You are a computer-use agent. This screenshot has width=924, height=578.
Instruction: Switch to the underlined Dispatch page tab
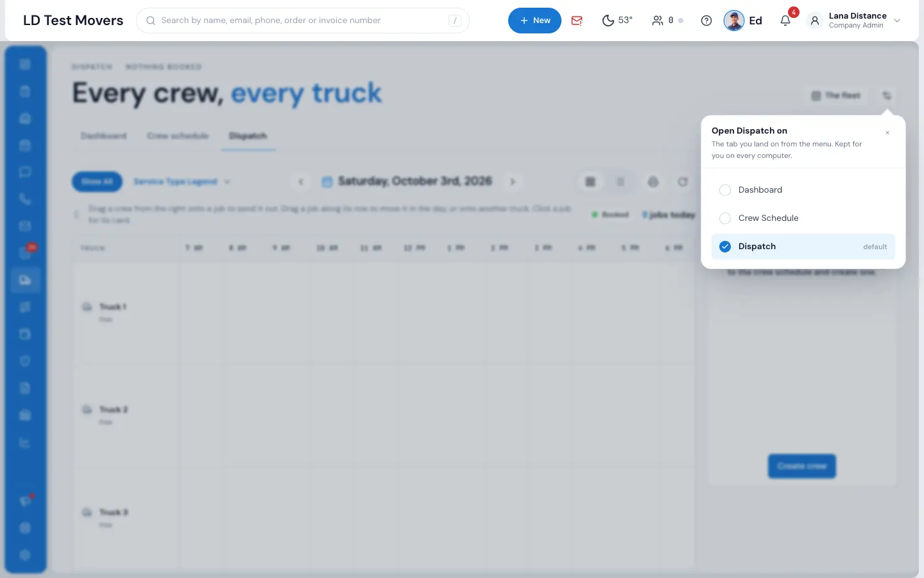tap(248, 136)
